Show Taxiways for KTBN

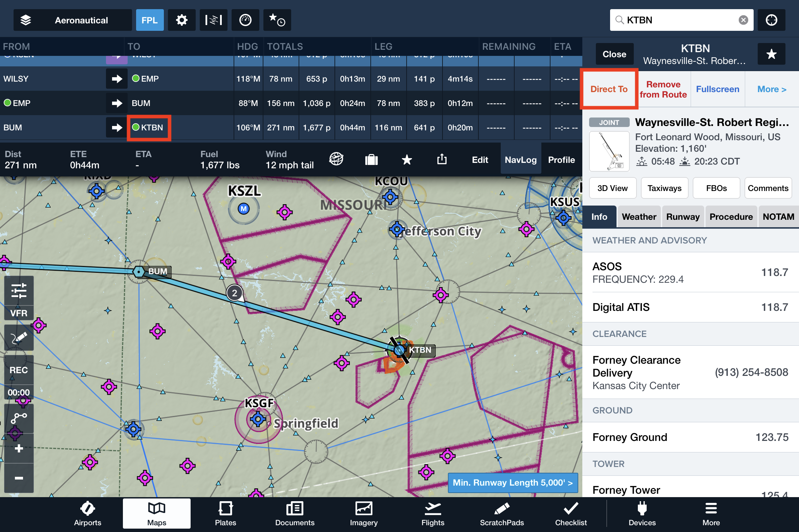click(664, 188)
